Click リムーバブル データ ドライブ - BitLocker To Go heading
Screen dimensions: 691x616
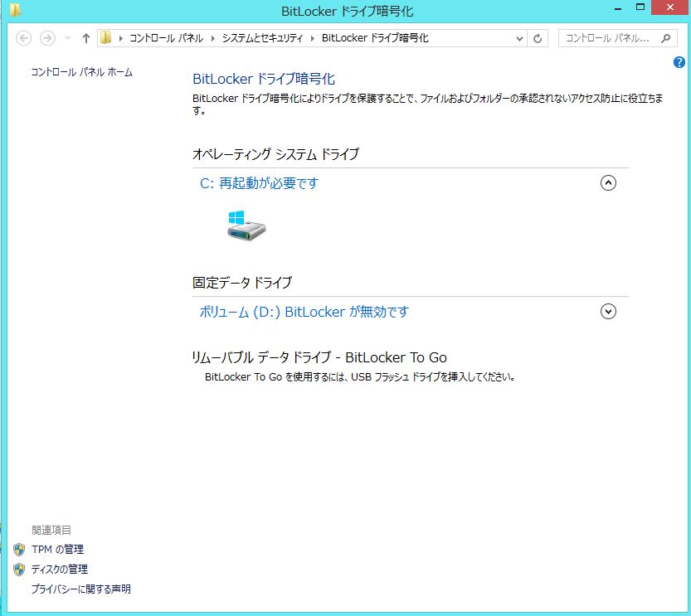[319, 357]
